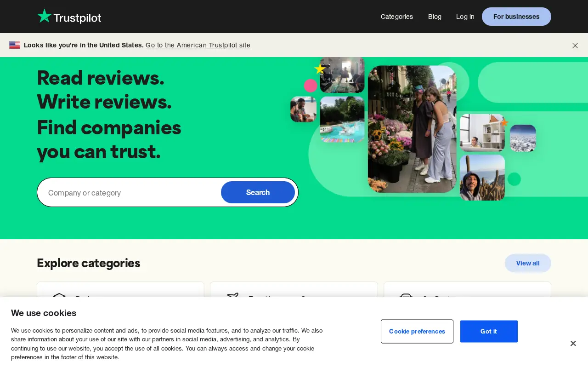Click the meeting room photo at top
The width and height of the screenshot is (588, 368).
click(342, 75)
